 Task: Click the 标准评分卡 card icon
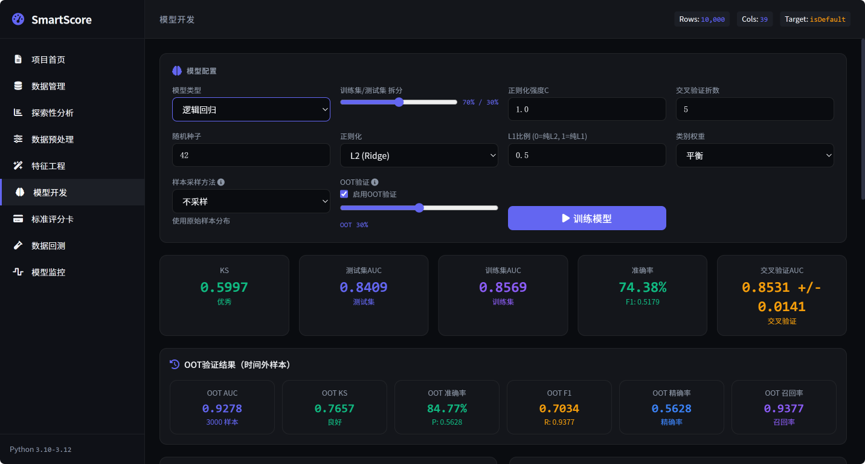pos(18,218)
